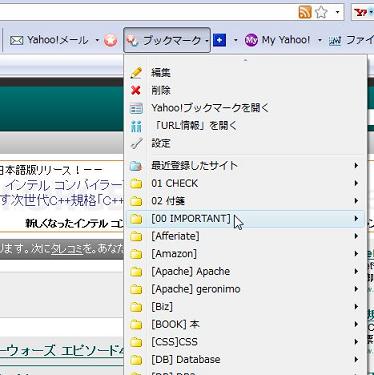
Task: Click the blue plus add-bookmark icon
Action: click(x=219, y=40)
